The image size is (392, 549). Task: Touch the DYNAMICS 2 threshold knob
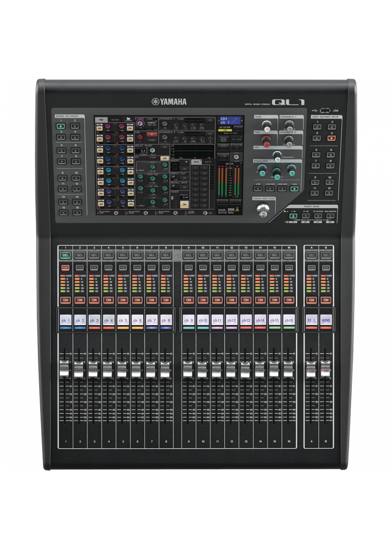coord(289,142)
